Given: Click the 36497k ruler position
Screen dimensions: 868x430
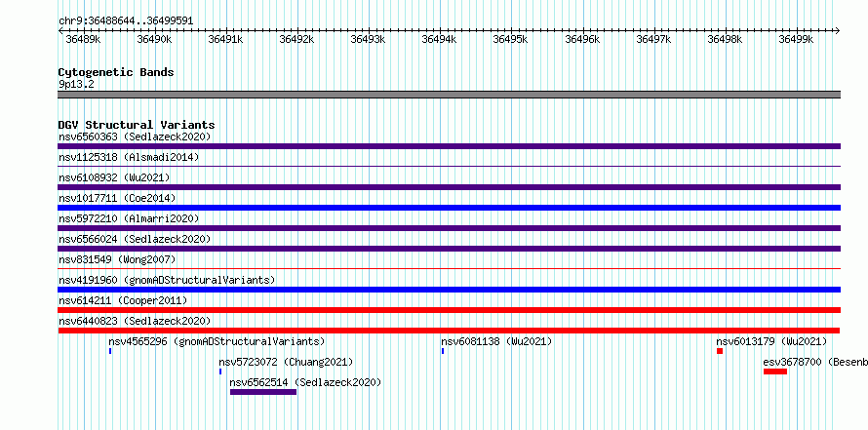Looking at the screenshot, I should [x=654, y=39].
